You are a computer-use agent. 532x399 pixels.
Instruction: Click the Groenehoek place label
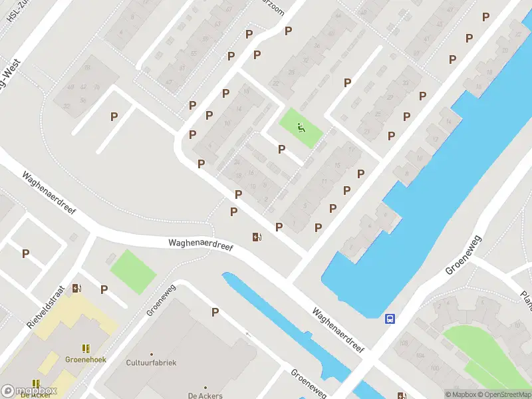[86, 359]
